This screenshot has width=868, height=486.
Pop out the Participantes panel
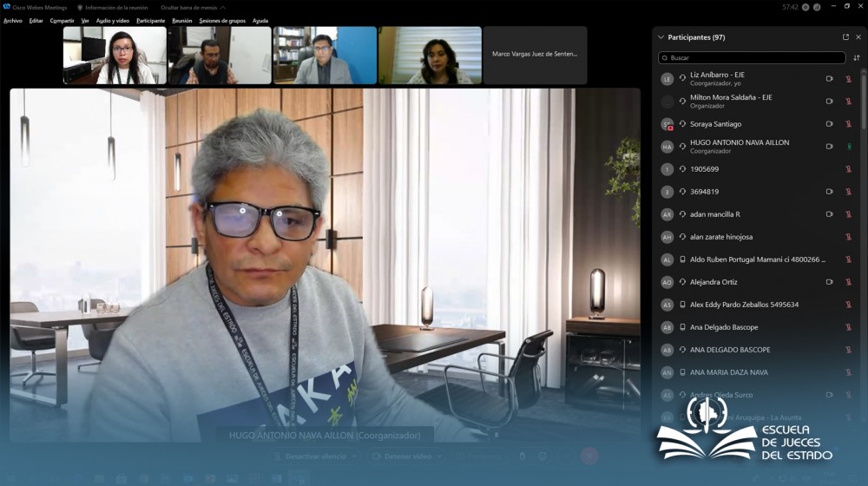(845, 37)
